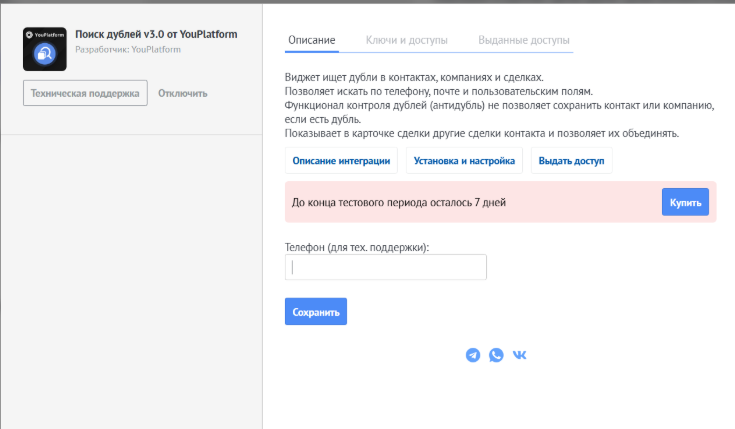Click the blue Купить button
The image size is (735, 429).
[685, 202]
